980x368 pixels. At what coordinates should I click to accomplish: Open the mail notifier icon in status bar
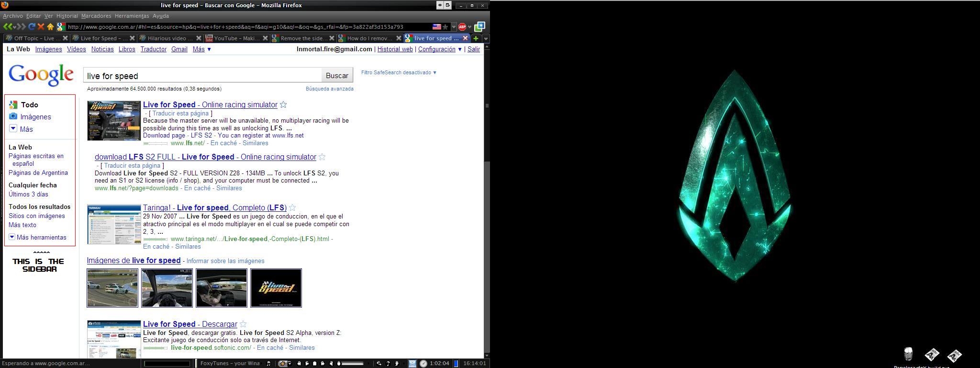click(x=412, y=364)
